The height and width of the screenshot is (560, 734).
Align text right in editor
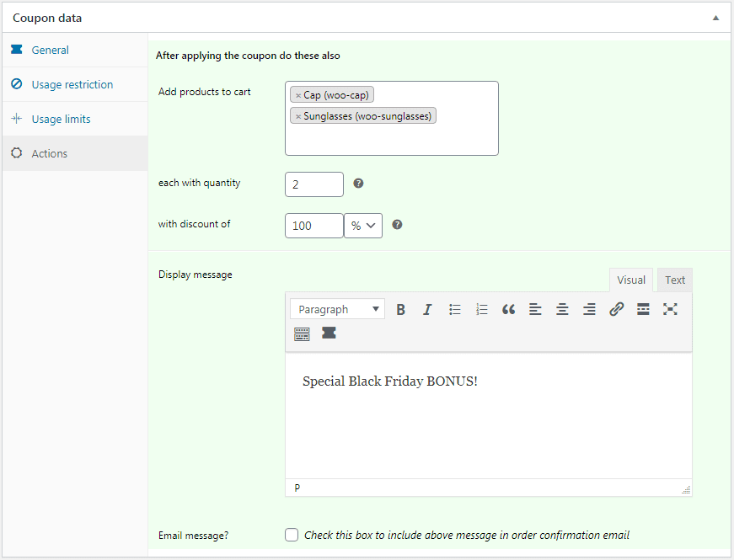pos(589,309)
